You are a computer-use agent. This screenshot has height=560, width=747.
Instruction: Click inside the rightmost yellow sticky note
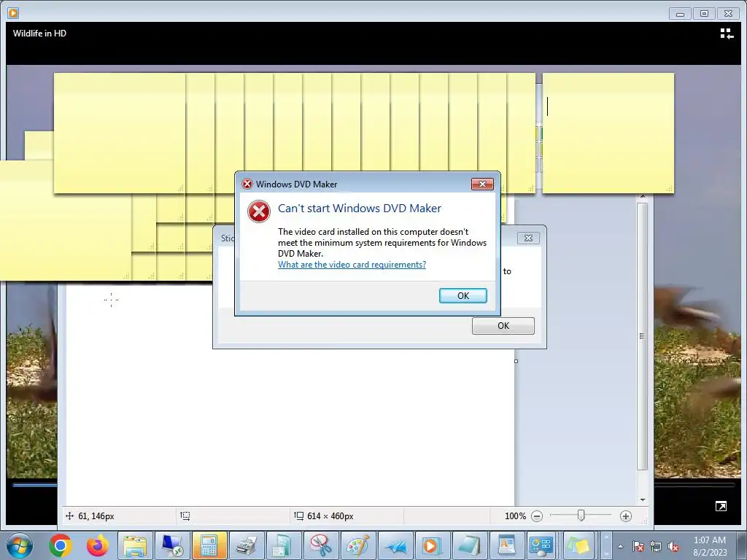[608, 133]
